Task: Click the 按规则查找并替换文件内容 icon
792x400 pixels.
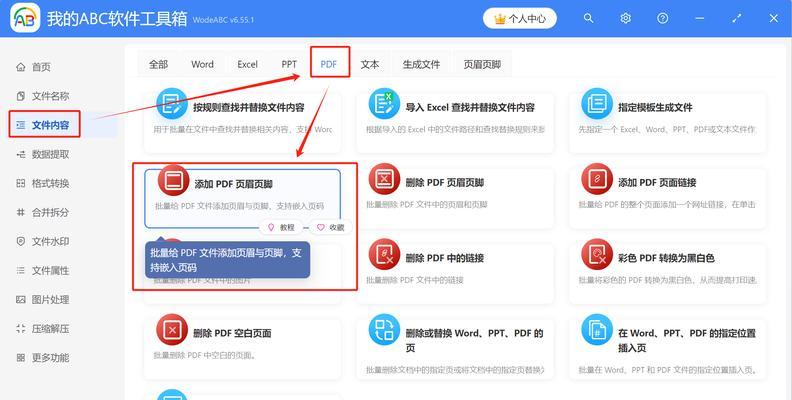Action: (x=172, y=104)
